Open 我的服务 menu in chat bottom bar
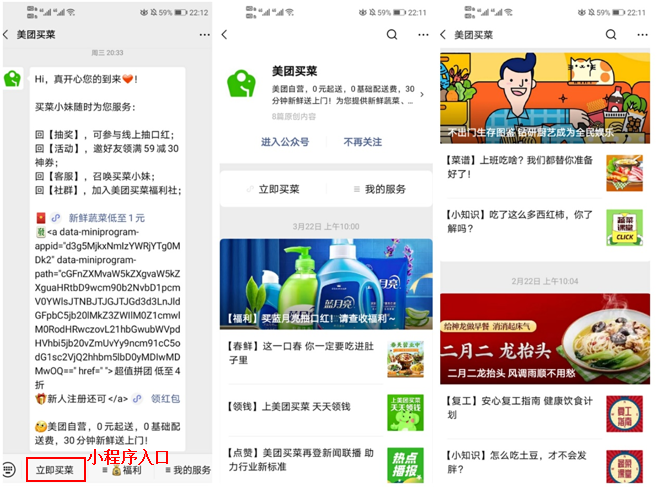656x495 pixels. pos(188,470)
